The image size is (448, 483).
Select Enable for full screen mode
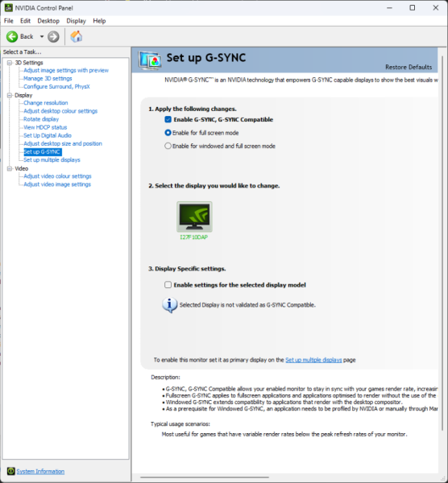tap(168, 133)
